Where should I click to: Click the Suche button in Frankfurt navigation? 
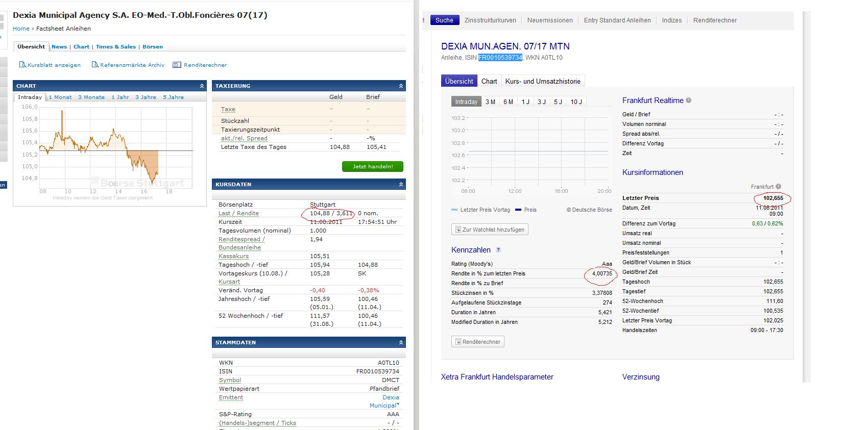point(444,20)
